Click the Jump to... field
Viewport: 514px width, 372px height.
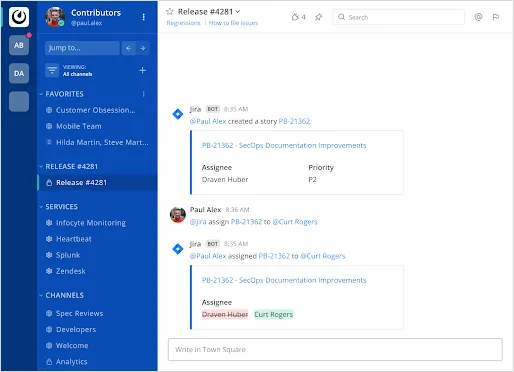pos(82,48)
